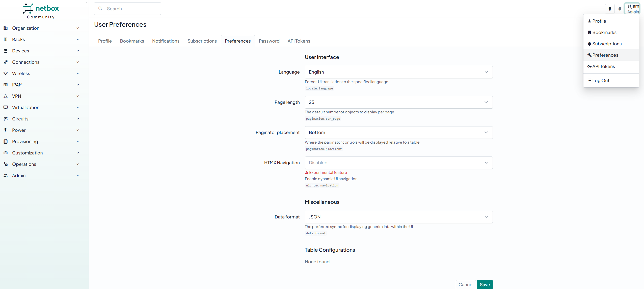The height and width of the screenshot is (289, 644).
Task: Open the Language dropdown
Action: tap(398, 72)
